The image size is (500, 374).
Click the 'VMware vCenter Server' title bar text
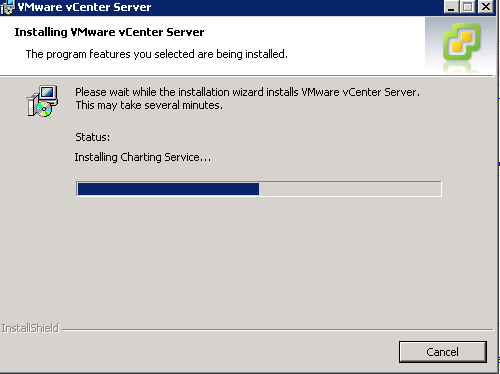coord(85,7)
